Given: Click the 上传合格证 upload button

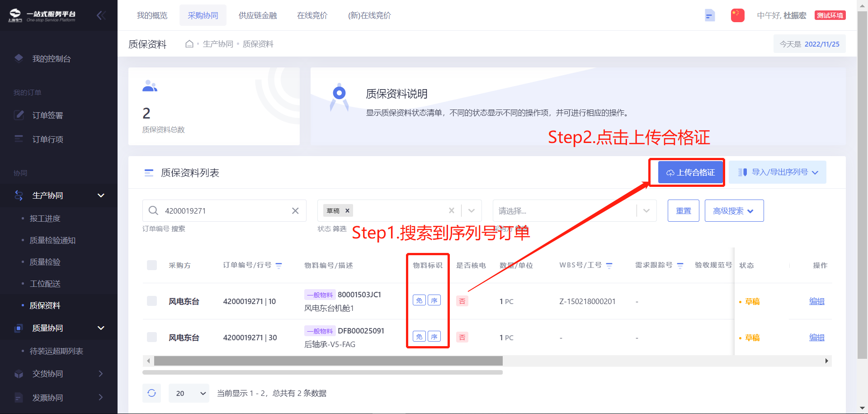Looking at the screenshot, I should point(690,172).
